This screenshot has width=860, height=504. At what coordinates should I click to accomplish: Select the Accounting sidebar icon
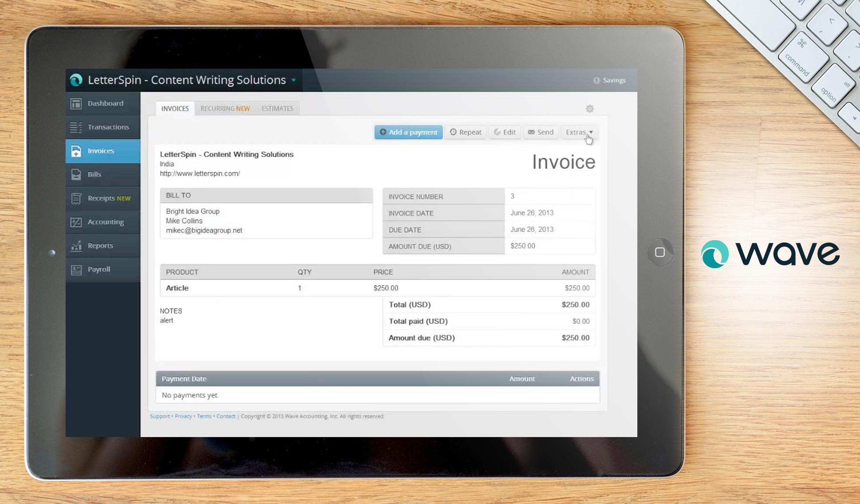[76, 222]
